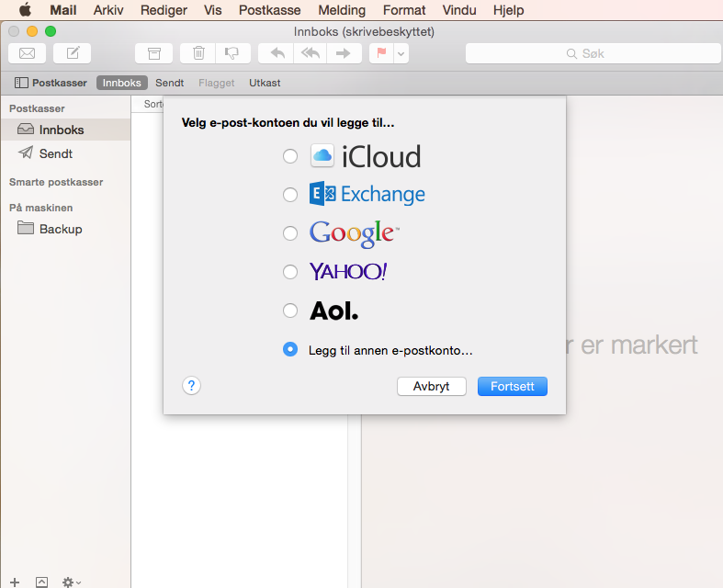Open Utkast in the favorites bar
Viewport: 723px width, 588px height.
265,83
